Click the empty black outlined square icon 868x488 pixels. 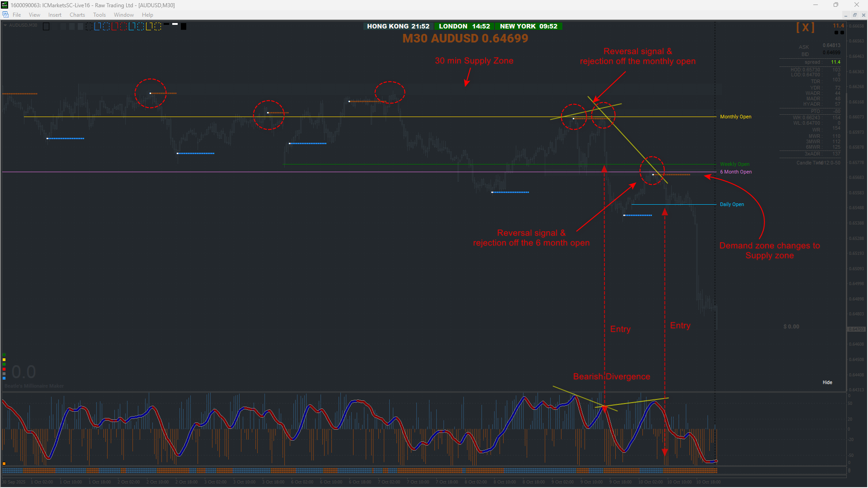point(46,27)
